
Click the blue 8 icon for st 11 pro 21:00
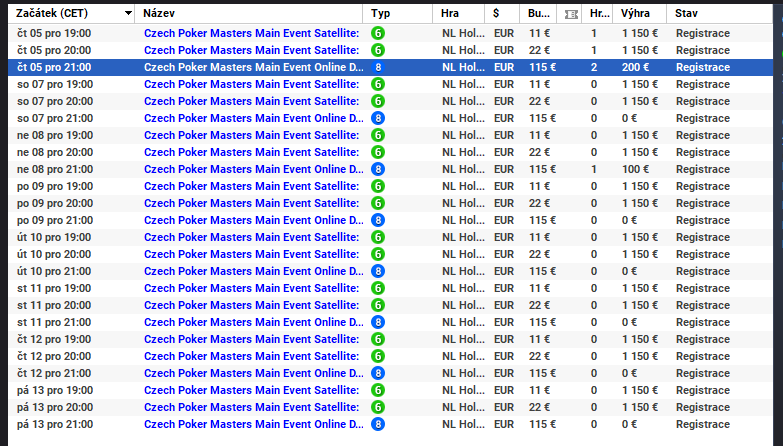[x=378, y=322]
